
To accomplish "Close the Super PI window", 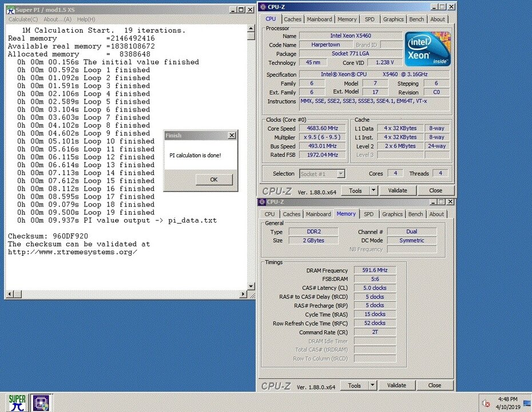I will click(250, 10).
